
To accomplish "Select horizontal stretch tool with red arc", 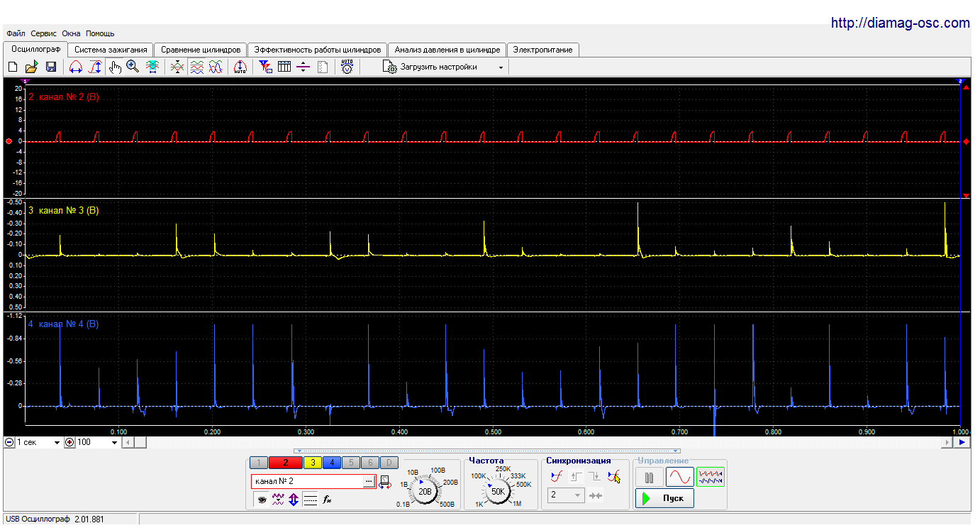I will point(76,67).
